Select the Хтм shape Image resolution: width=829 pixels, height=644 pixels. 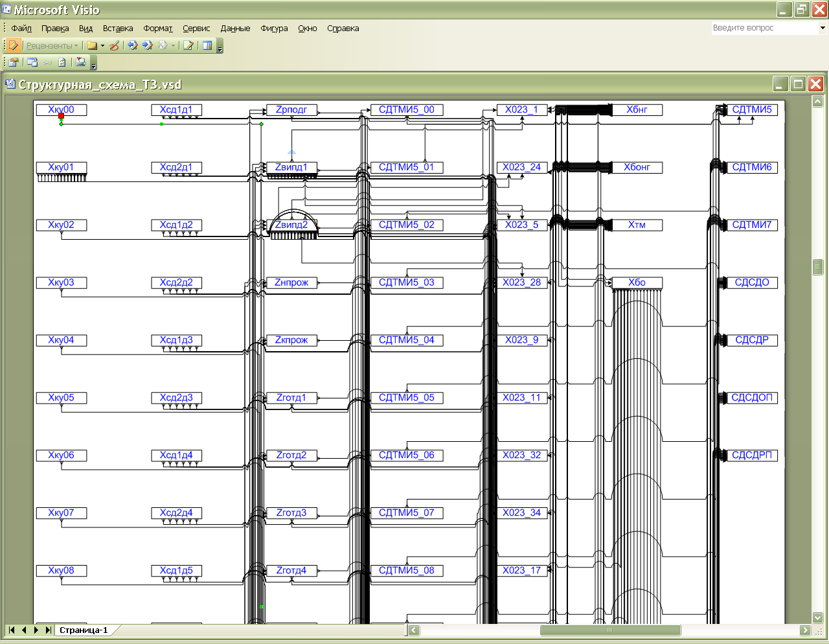coord(637,225)
